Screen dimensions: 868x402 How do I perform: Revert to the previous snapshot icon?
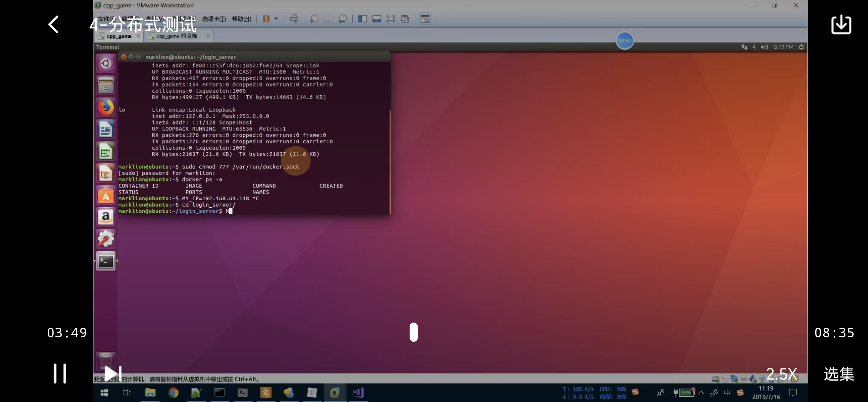tap(328, 19)
